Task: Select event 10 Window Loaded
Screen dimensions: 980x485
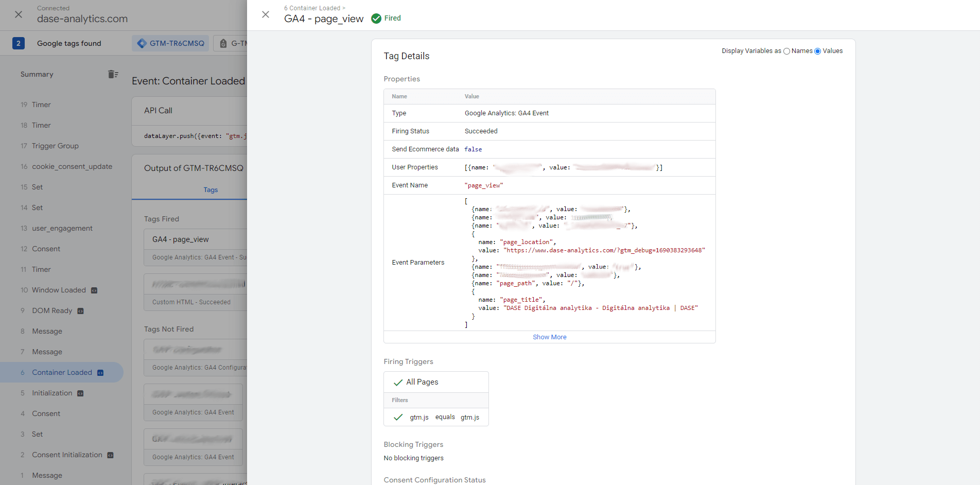Action: pos(62,290)
